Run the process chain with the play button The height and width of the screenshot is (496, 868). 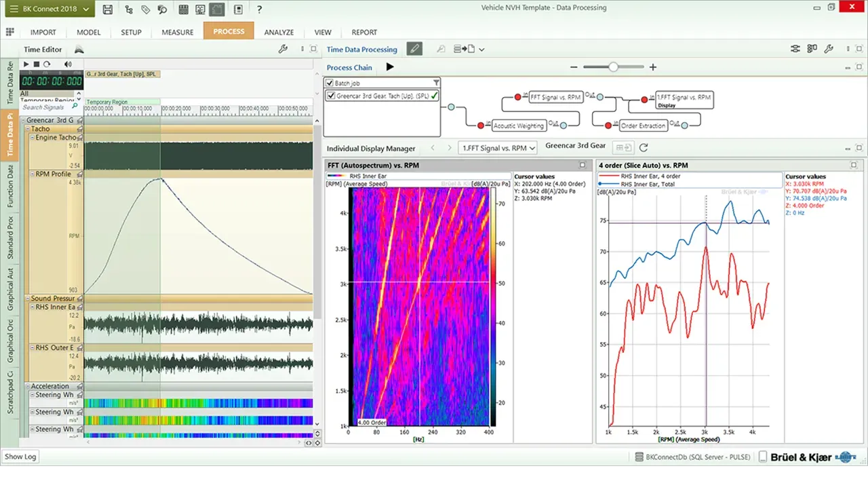pos(390,67)
